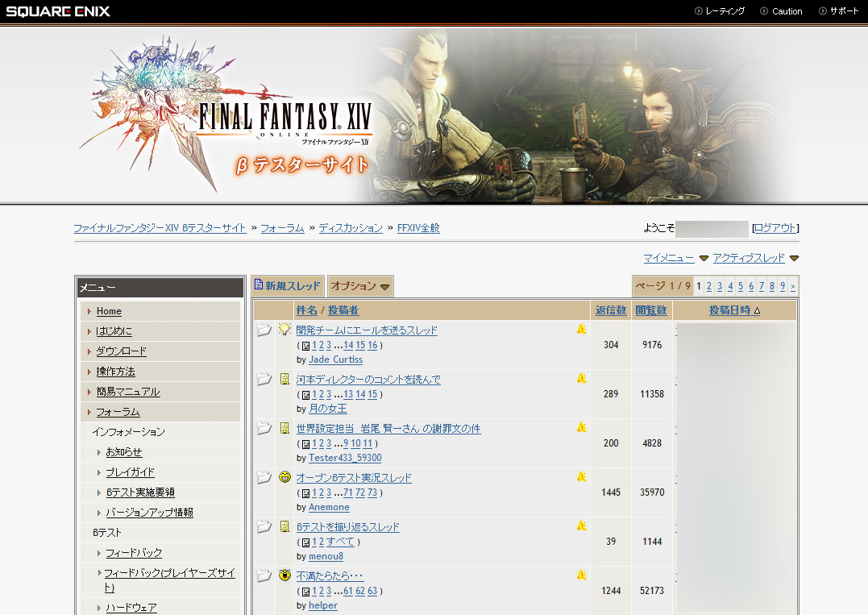Select Home in the side menu
Image resolution: width=868 pixels, height=615 pixels.
pyautogui.click(x=109, y=312)
